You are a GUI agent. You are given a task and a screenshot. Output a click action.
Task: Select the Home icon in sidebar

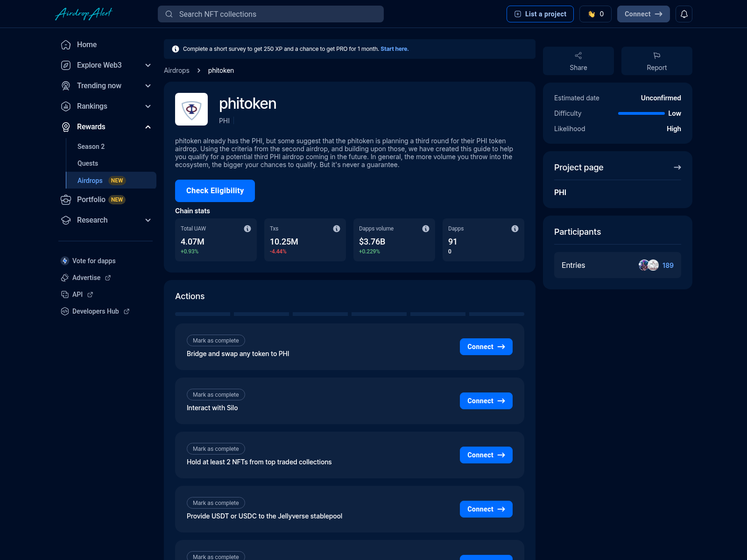pos(65,44)
